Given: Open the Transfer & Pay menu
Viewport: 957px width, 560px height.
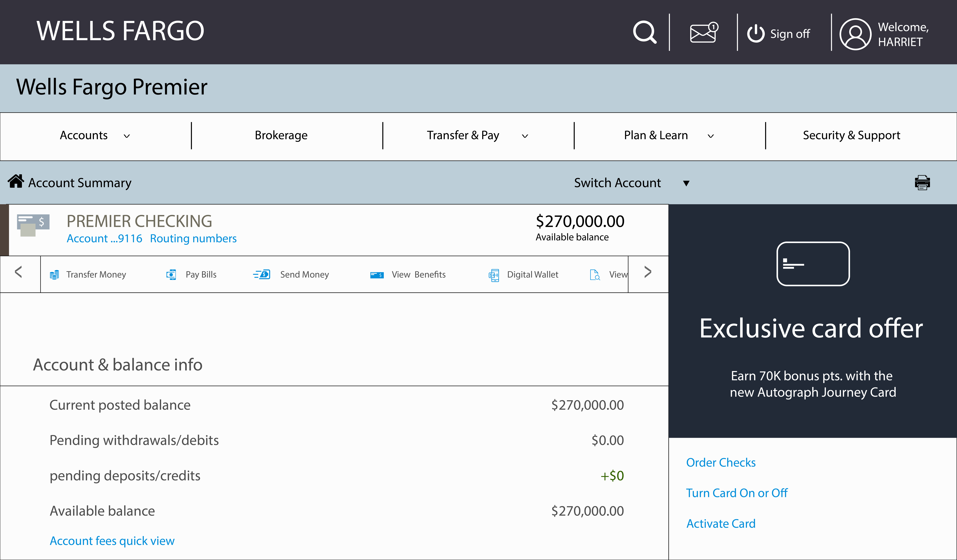Looking at the screenshot, I should (x=463, y=135).
